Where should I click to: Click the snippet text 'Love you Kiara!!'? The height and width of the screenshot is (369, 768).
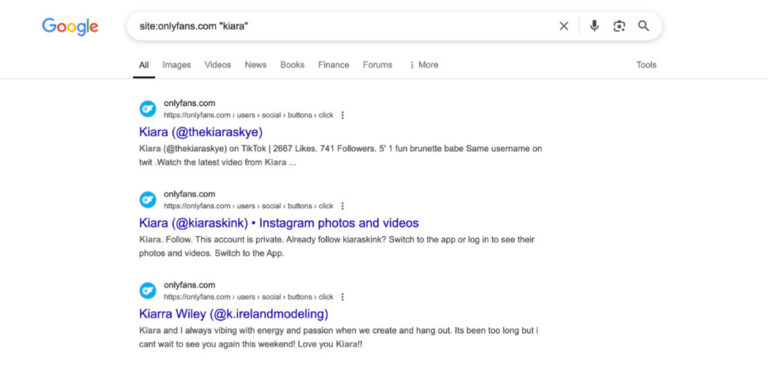click(x=330, y=344)
